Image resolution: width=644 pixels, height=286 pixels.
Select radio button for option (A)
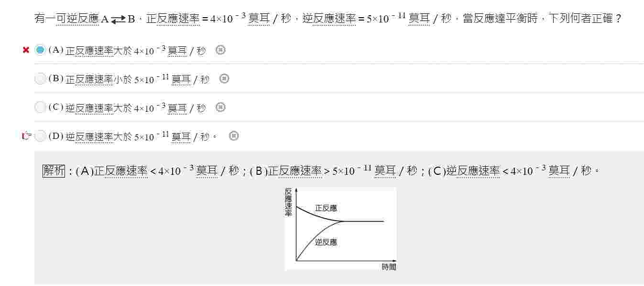click(x=41, y=50)
